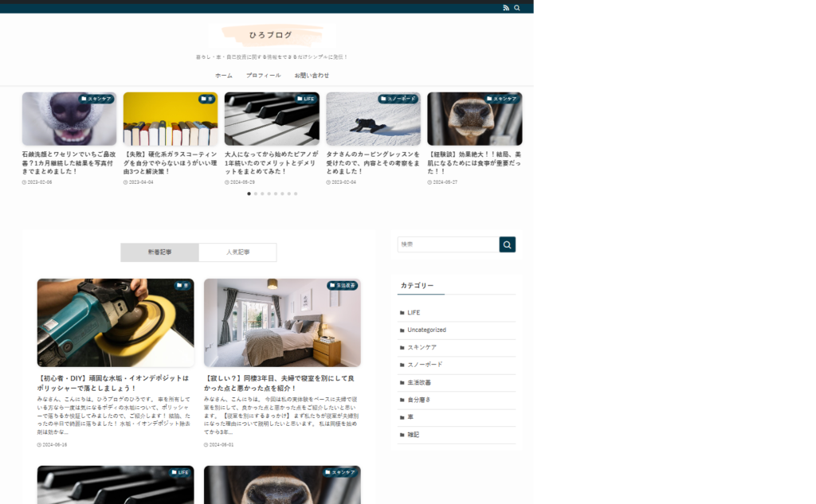The height and width of the screenshot is (504, 816).
Task: Open ホーム in the navigation menu
Action: pos(224,76)
